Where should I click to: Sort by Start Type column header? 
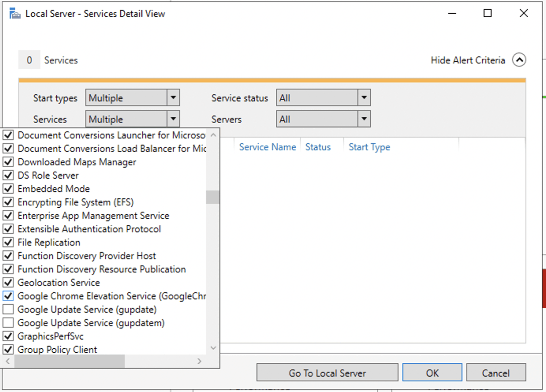click(369, 147)
